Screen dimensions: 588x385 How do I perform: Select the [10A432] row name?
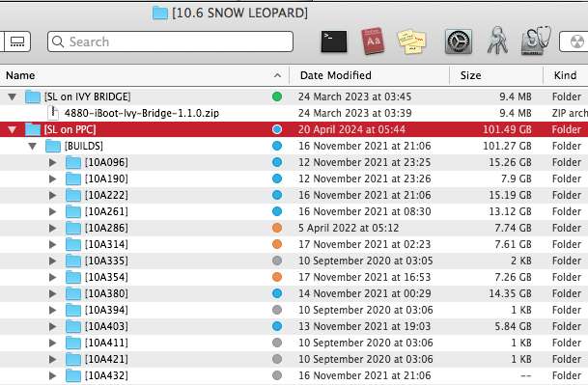pos(106,375)
